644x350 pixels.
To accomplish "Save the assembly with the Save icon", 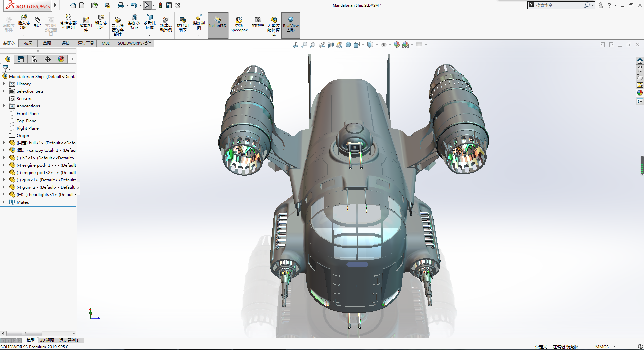I will coord(107,5).
